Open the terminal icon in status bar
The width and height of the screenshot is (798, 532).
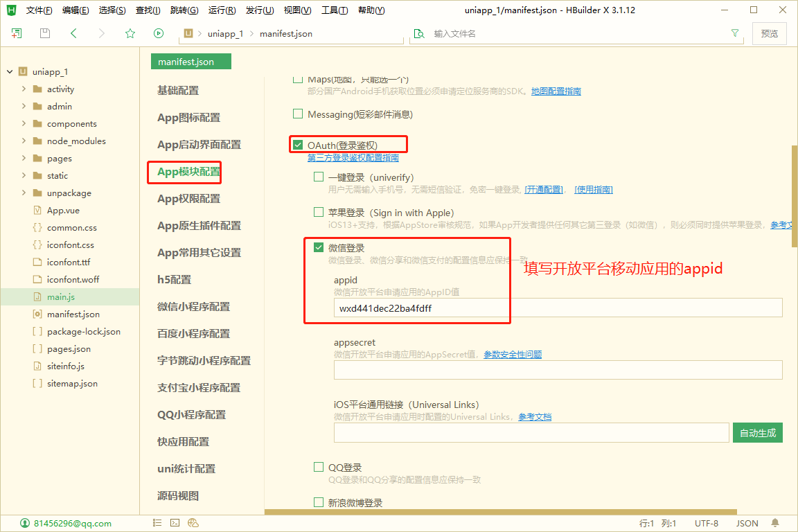click(175, 523)
